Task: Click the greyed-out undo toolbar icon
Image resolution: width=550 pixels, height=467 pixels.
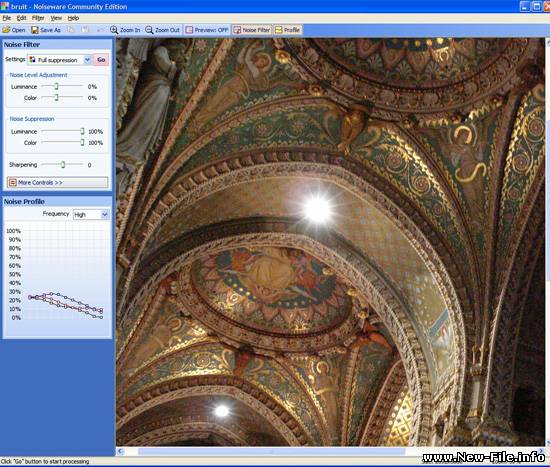Action: (x=100, y=30)
